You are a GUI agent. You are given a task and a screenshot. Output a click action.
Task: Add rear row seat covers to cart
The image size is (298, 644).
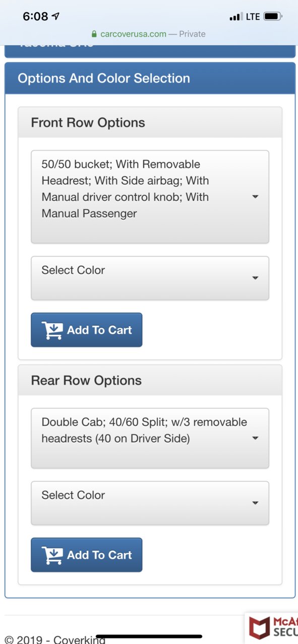pyautogui.click(x=87, y=555)
